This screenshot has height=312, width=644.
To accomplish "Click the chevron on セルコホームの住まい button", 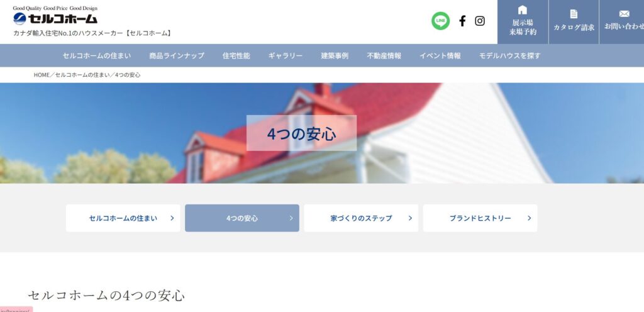I will (x=172, y=218).
